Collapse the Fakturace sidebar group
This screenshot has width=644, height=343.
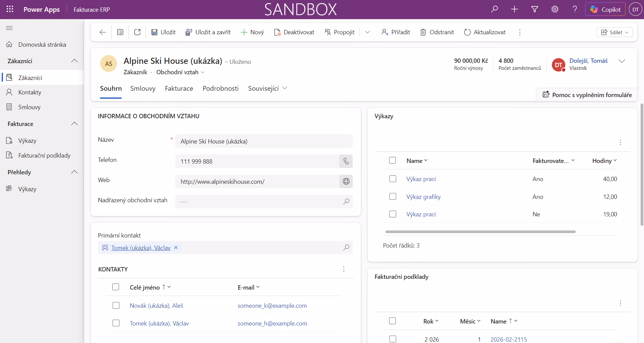[75, 124]
